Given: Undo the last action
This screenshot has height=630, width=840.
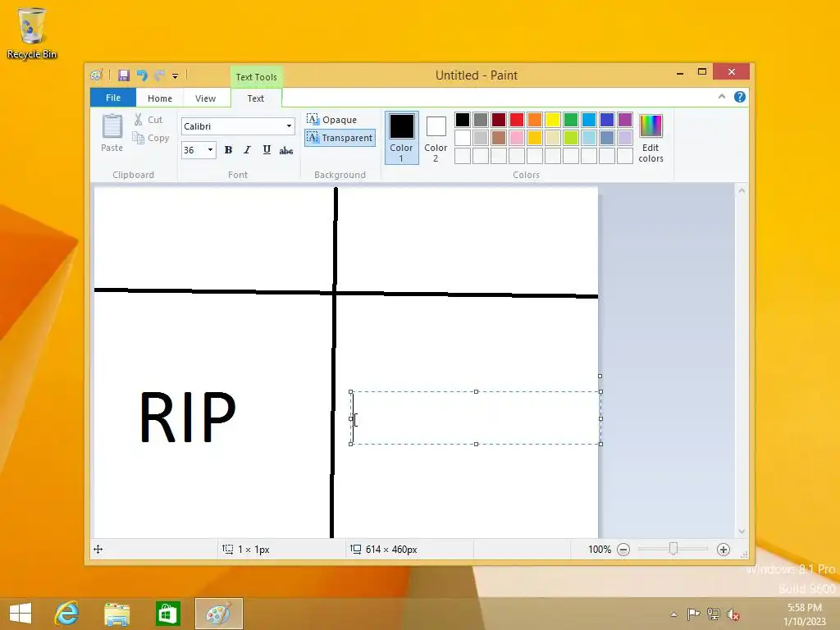Looking at the screenshot, I should 141,75.
